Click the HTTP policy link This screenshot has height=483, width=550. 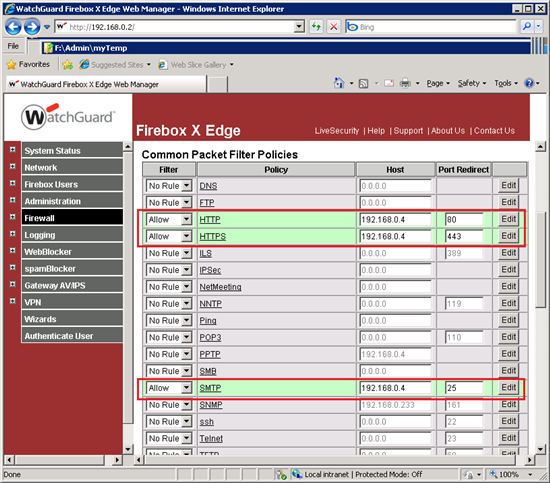tap(210, 220)
